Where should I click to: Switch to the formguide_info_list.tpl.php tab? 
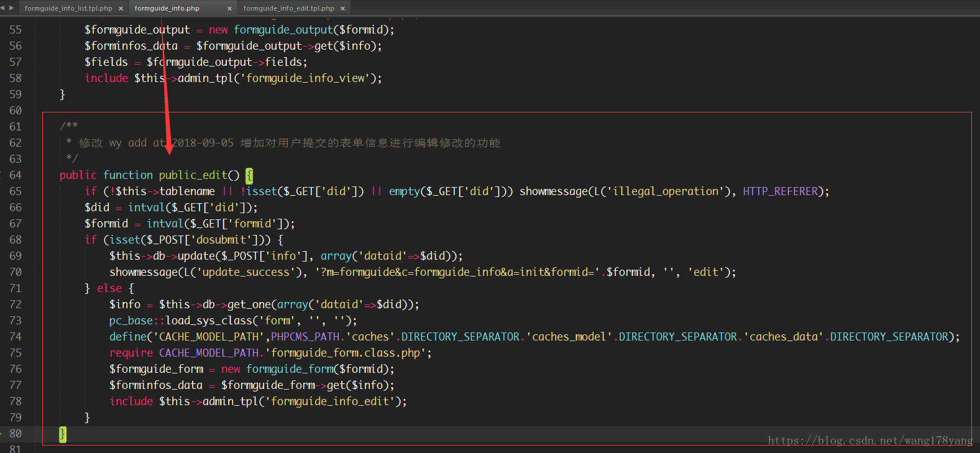pyautogui.click(x=68, y=8)
